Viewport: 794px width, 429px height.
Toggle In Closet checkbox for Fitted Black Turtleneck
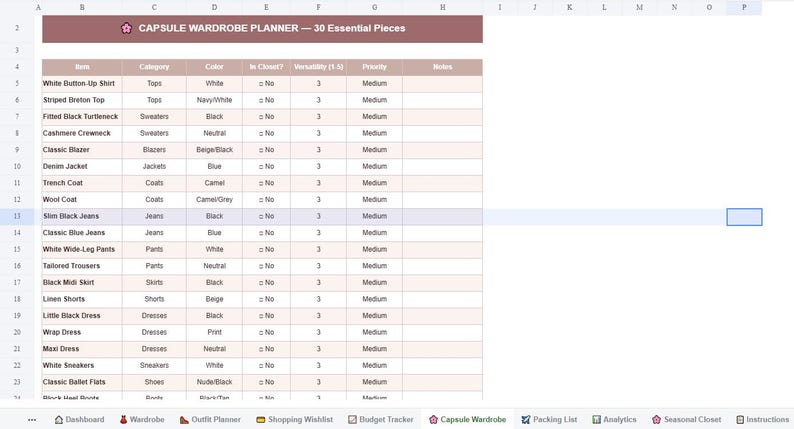(x=261, y=117)
